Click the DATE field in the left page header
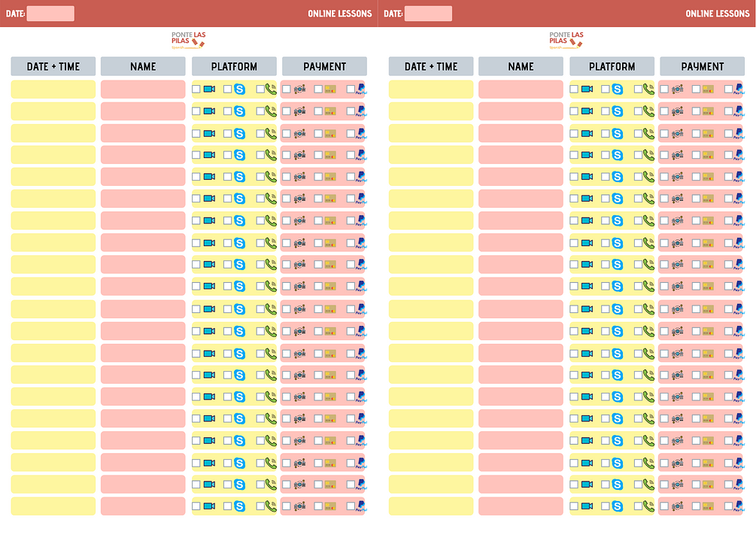 point(50,14)
